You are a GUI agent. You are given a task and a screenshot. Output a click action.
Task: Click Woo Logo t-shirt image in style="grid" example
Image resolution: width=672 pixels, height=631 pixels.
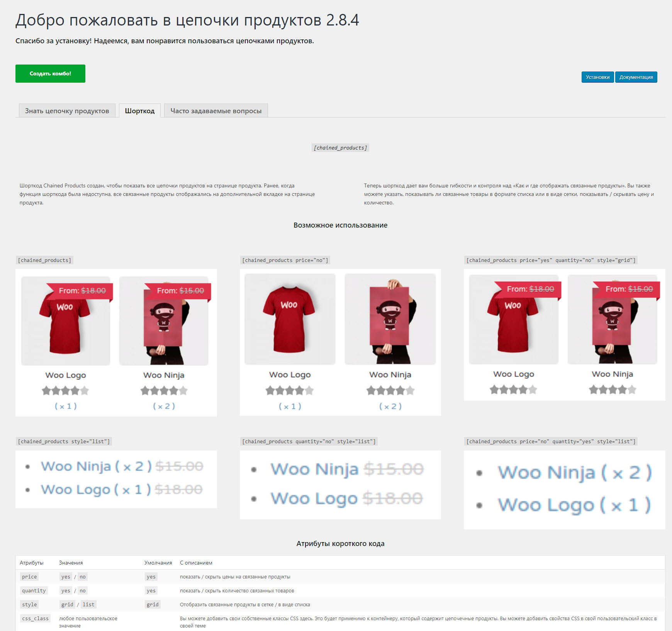[514, 319]
